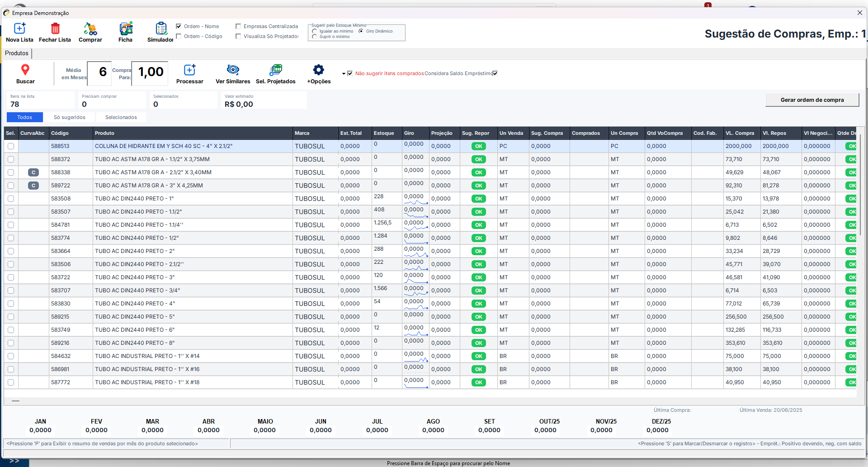Sort by the Estoque column header

(387, 133)
